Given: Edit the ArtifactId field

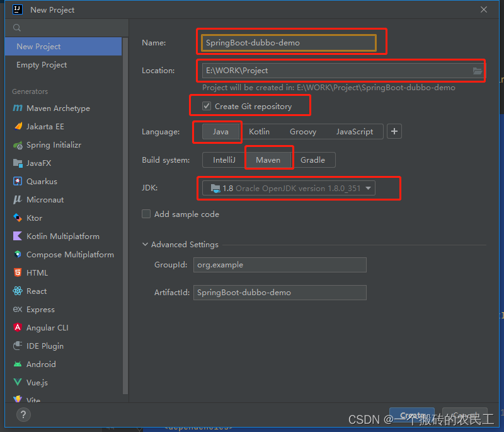Looking at the screenshot, I should 280,293.
